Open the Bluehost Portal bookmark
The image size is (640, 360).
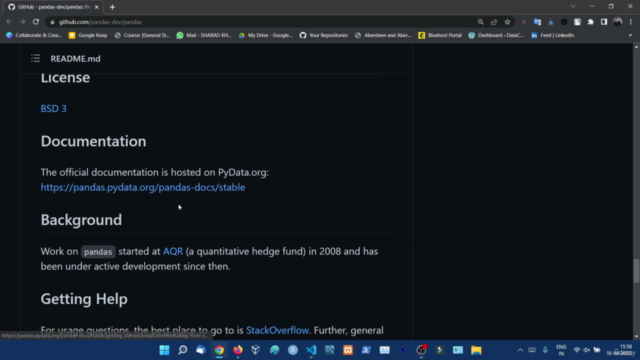(x=440, y=35)
